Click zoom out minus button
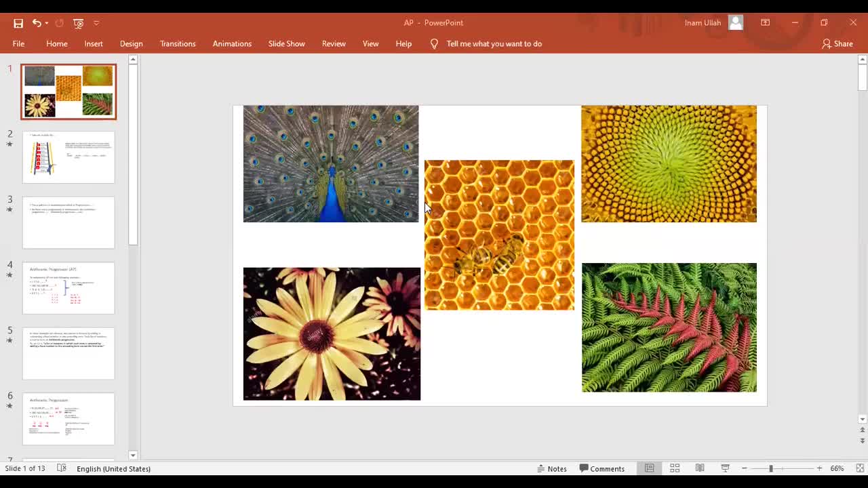The width and height of the screenshot is (868, 488). 745,468
